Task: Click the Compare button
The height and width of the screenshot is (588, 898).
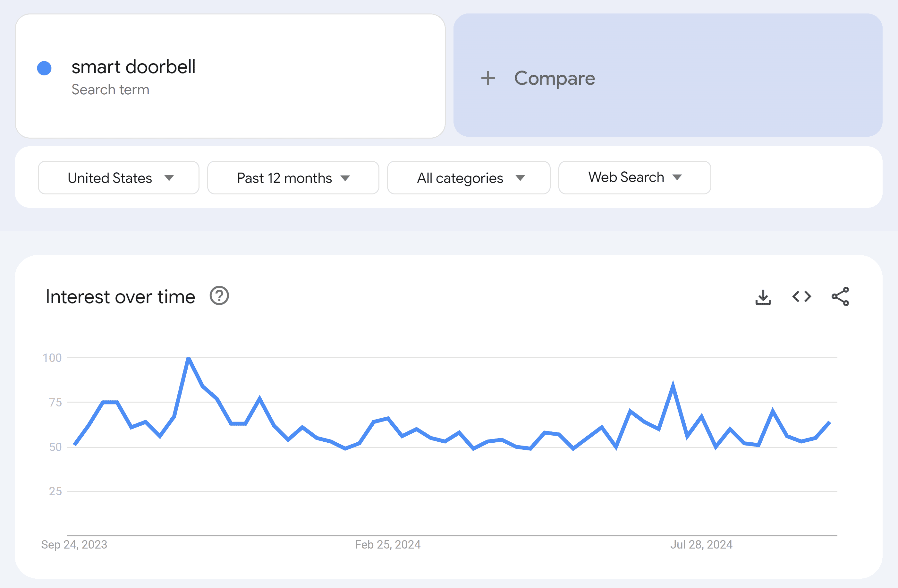Action: tap(554, 78)
